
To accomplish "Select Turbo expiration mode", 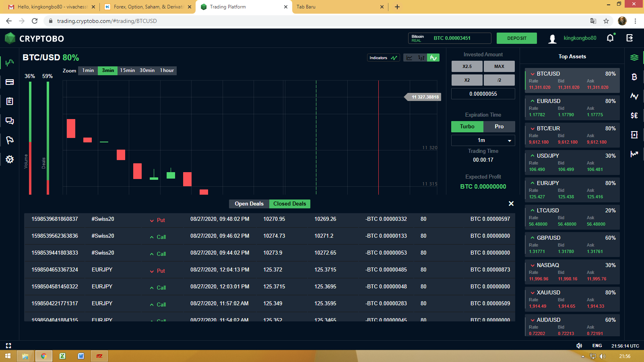I will coord(467,126).
